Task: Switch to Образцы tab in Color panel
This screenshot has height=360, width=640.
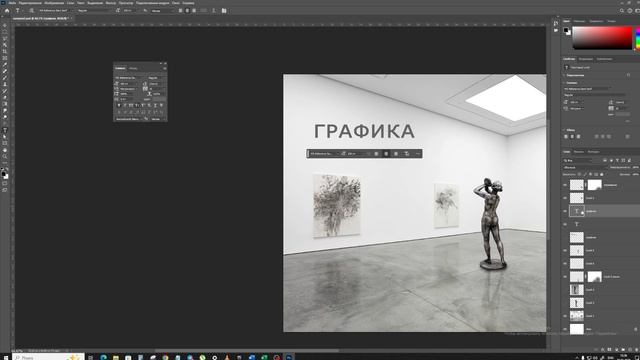Action: (x=579, y=21)
